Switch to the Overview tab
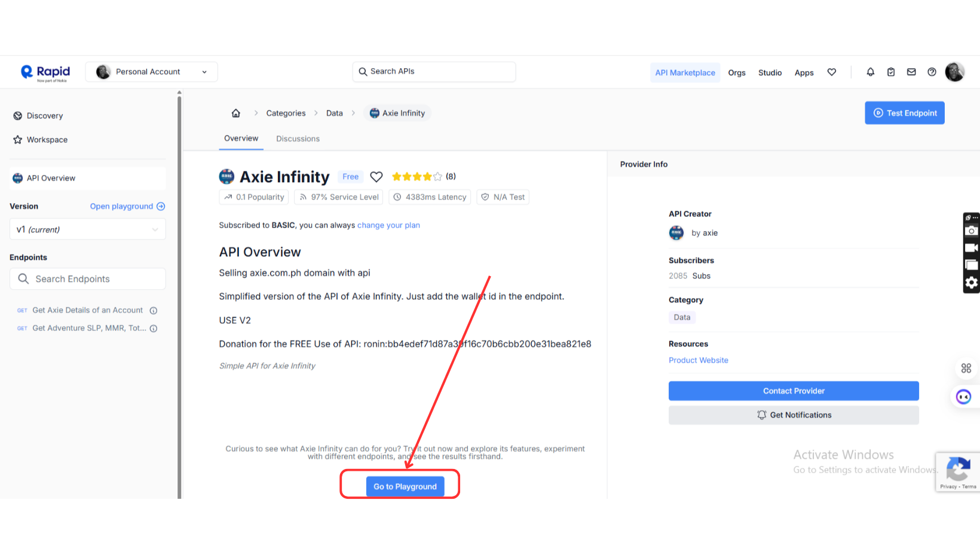The width and height of the screenshot is (980, 552). pos(241,139)
